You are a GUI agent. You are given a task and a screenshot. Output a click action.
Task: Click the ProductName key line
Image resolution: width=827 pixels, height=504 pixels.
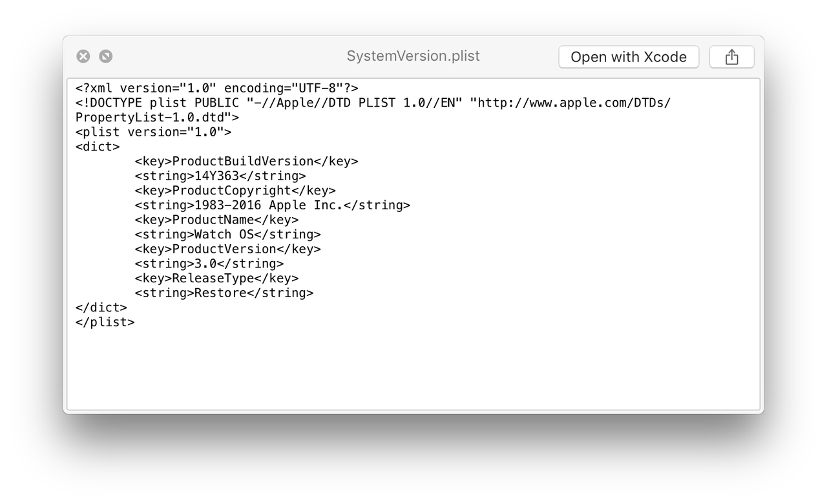tap(216, 220)
